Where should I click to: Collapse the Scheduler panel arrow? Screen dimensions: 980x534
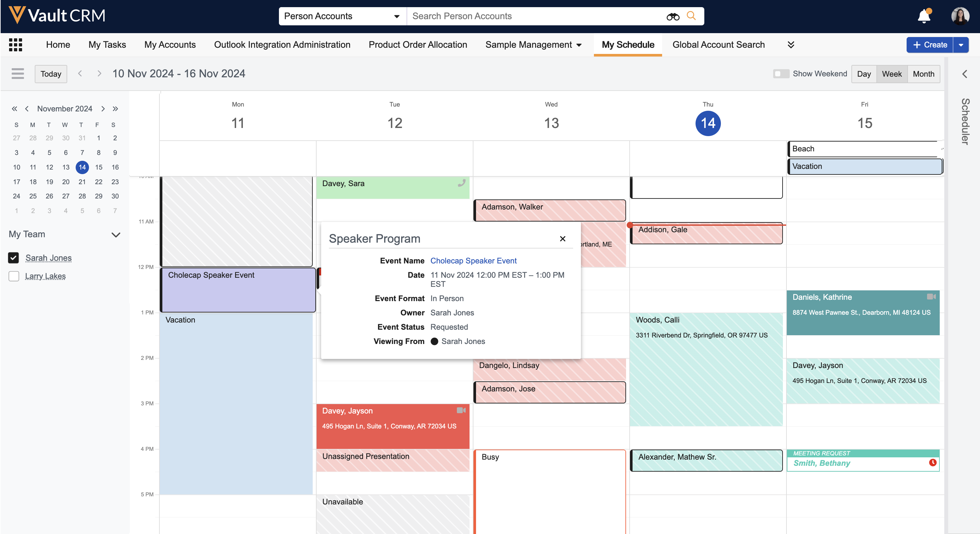[x=965, y=74]
